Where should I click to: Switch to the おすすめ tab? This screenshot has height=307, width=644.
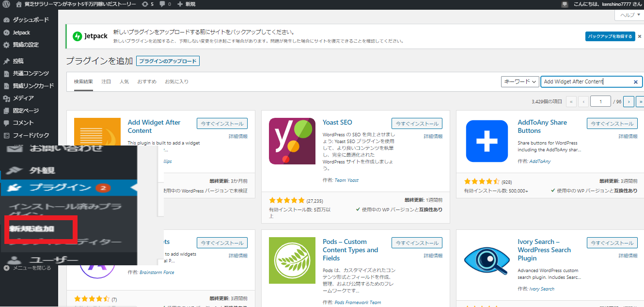tap(147, 81)
